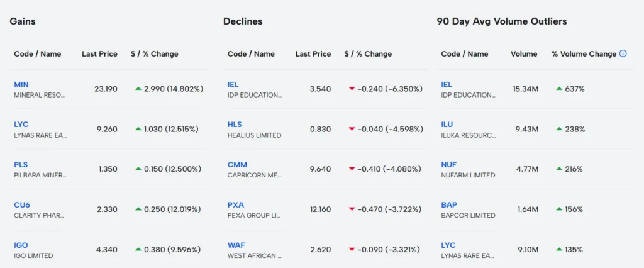The height and width of the screenshot is (268, 644).
Task: Click the green arrow next to 238% volume
Action: [559, 130]
